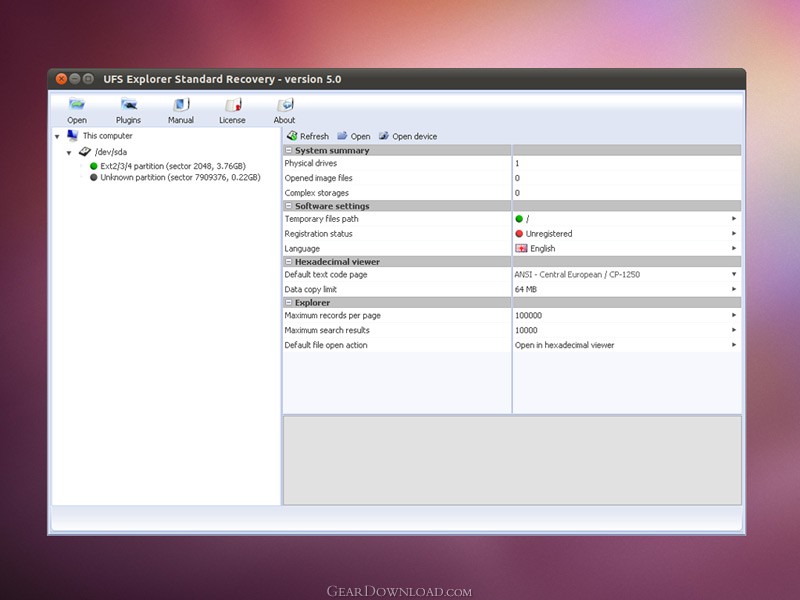Collapse the This computer tree arrow
This screenshot has height=600, width=800.
(x=57, y=136)
